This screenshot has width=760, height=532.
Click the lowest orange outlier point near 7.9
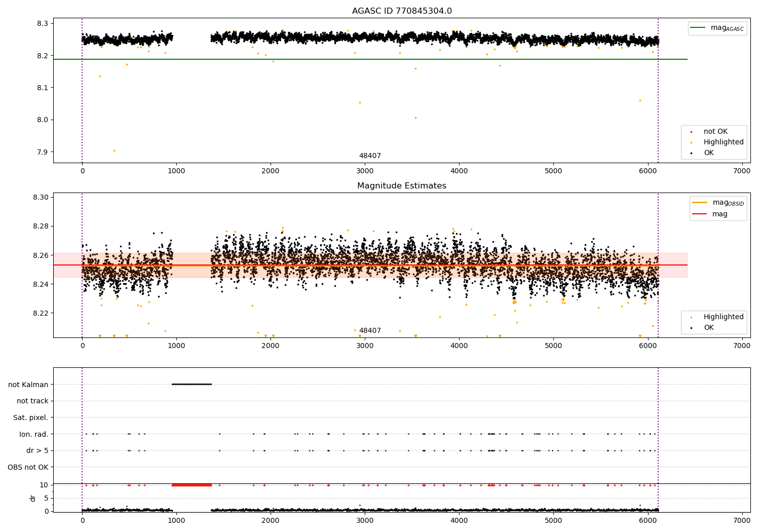point(114,150)
